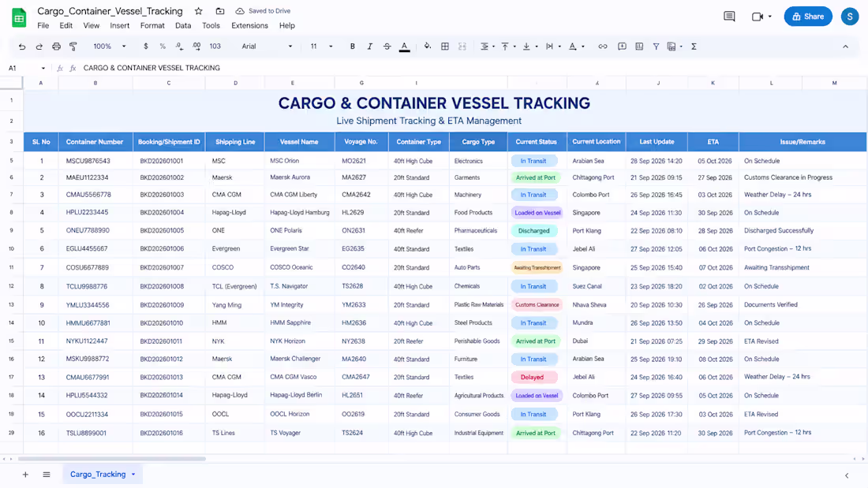This screenshot has height=488, width=868.
Task: Add a new sheet with plus
Action: point(25,475)
